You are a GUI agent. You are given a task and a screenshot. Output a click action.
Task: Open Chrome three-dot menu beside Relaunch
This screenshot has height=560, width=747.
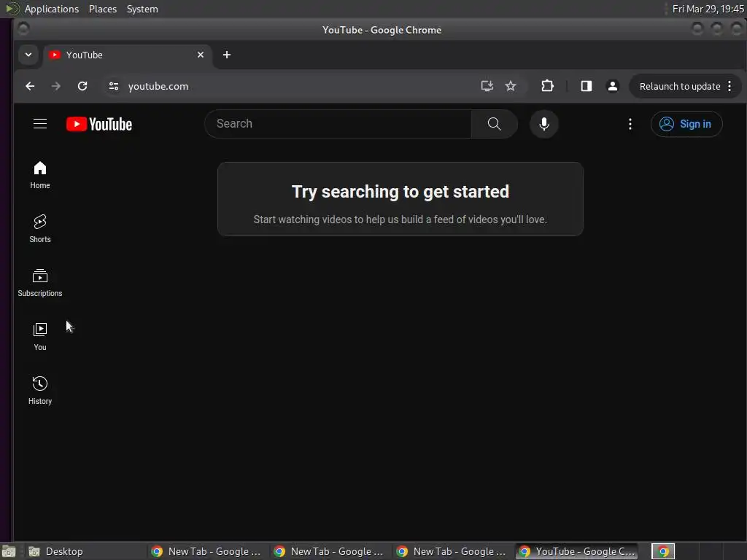729,86
